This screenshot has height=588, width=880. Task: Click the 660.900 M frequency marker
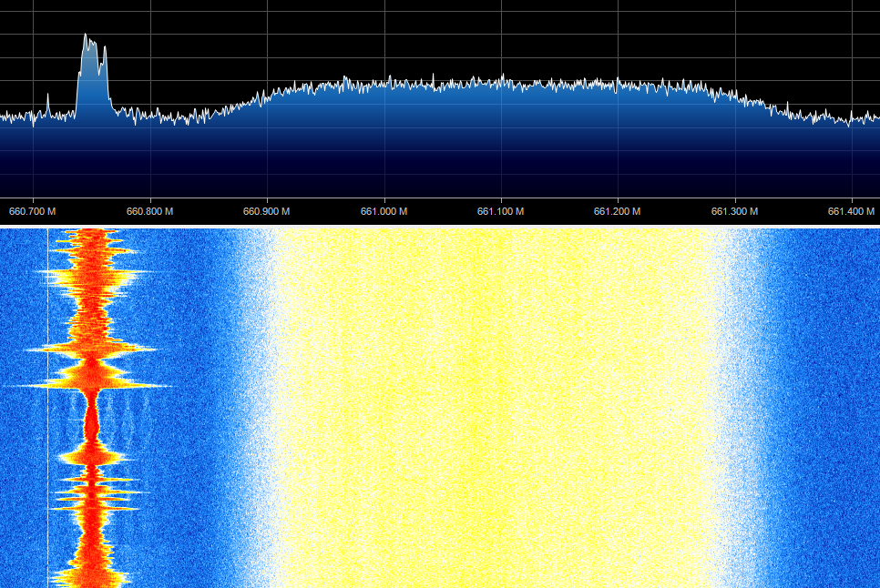[267, 211]
